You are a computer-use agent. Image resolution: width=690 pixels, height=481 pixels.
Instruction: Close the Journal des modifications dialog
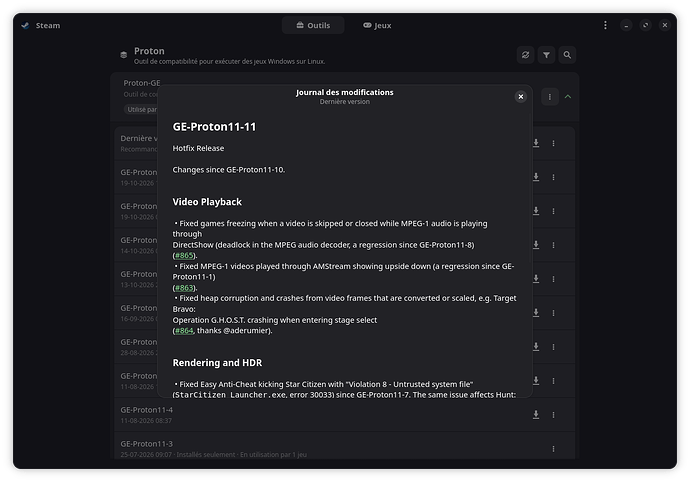[521, 96]
